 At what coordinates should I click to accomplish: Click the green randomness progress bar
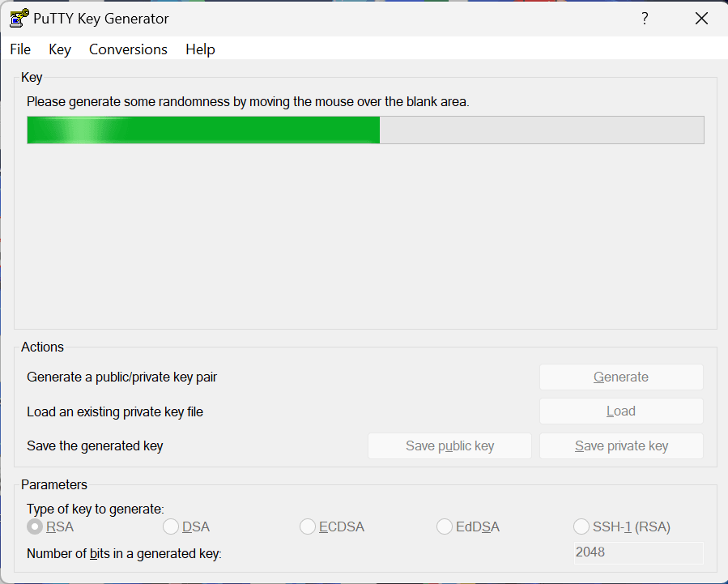coord(365,130)
